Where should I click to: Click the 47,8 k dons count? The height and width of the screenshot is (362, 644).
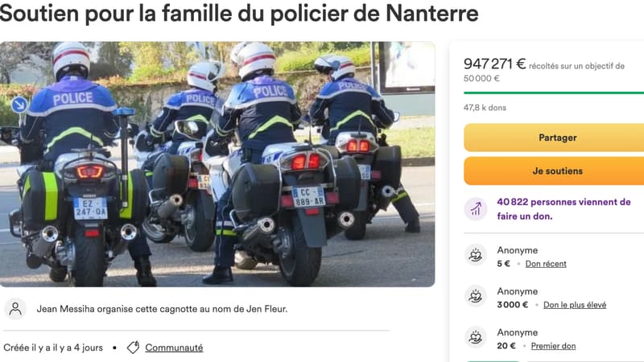tap(485, 108)
